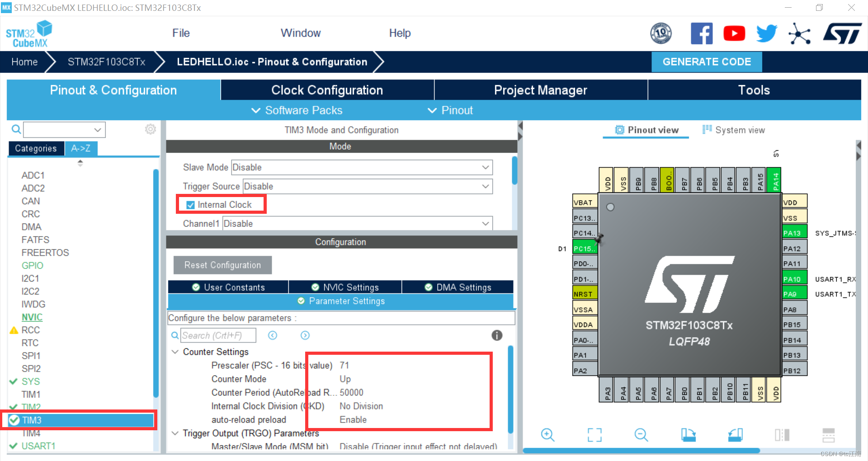868x461 pixels.
Task: Open the category search combo box
Action: click(64, 130)
